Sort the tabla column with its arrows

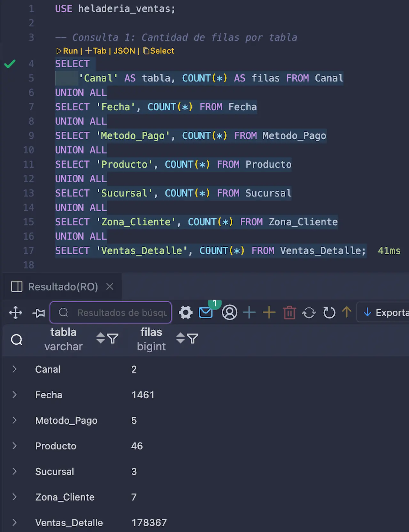tap(101, 338)
